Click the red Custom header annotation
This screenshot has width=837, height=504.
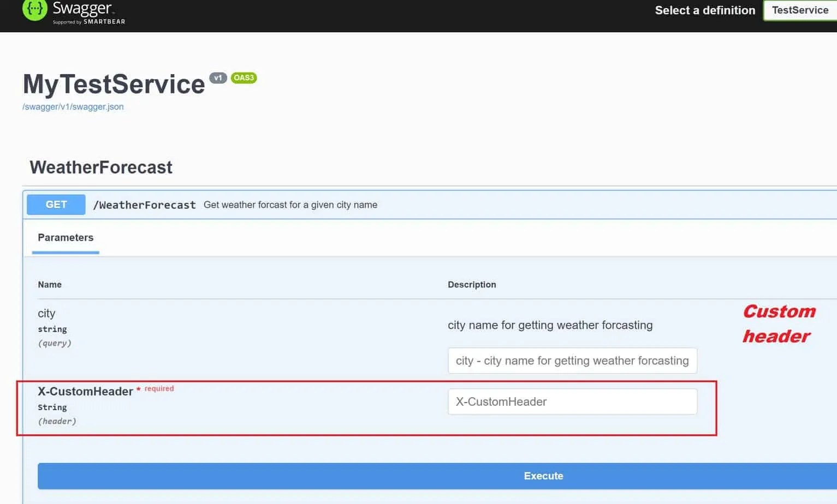point(779,323)
